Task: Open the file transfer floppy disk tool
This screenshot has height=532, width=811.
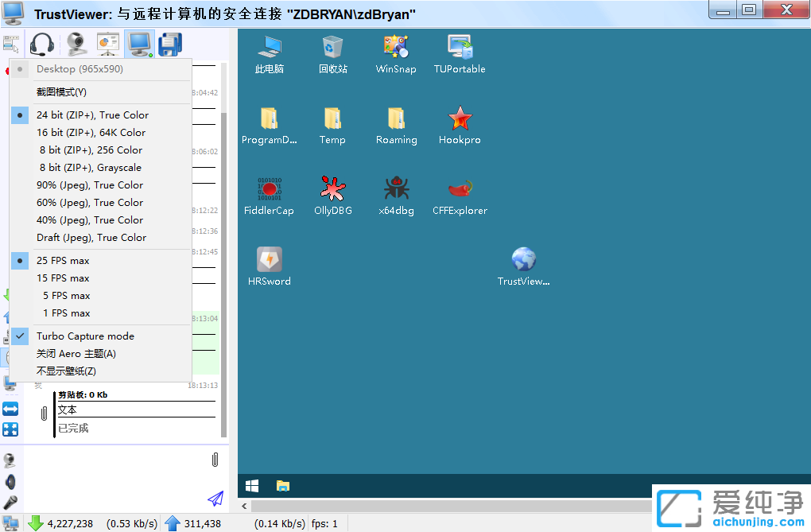Action: (170, 44)
